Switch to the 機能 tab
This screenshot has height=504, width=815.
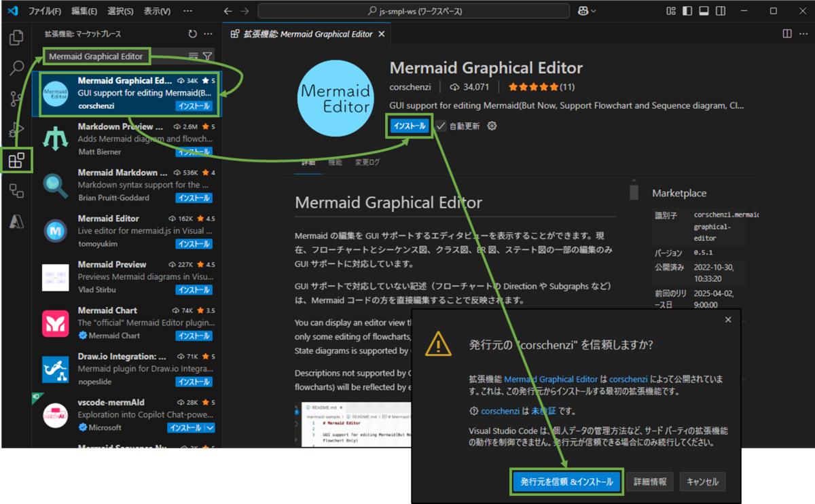[335, 163]
